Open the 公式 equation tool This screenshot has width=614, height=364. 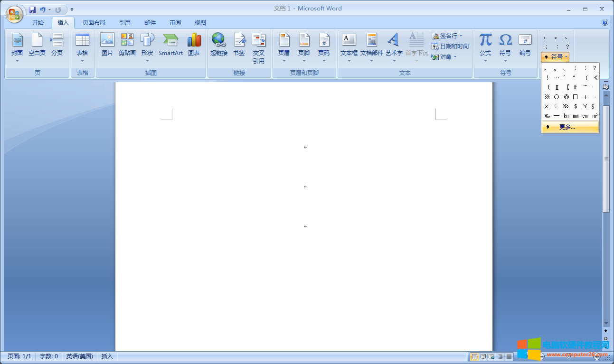485,47
